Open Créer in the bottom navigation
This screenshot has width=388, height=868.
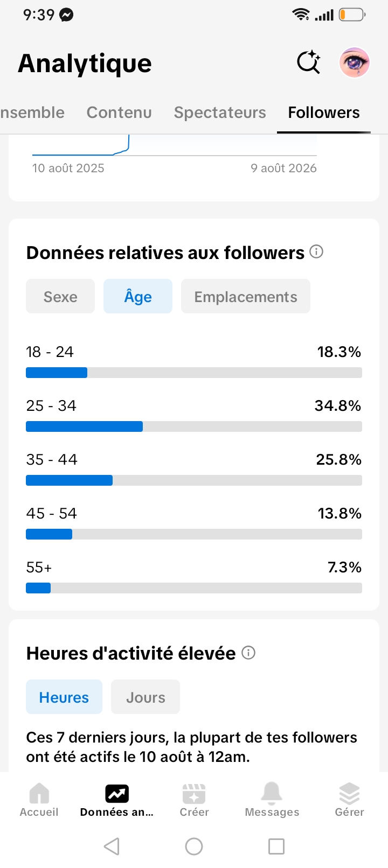point(194,800)
